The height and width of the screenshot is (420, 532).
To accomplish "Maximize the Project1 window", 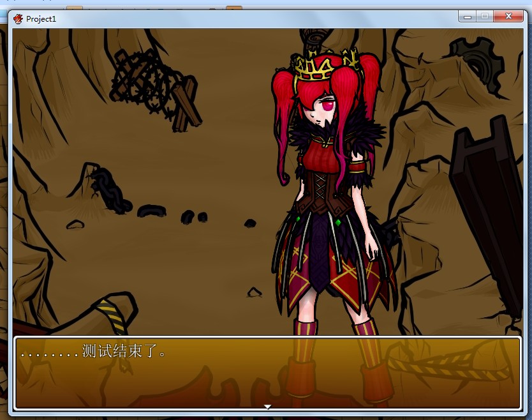I will pyautogui.click(x=485, y=17).
